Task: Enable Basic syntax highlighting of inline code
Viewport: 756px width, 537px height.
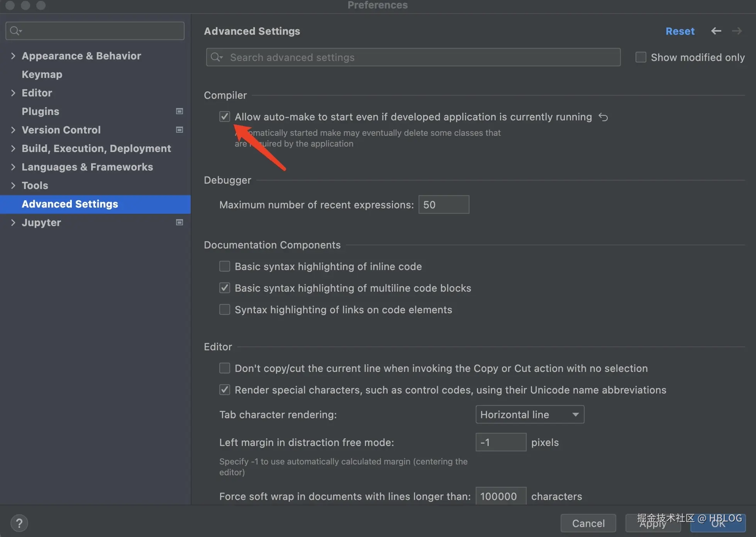Action: point(225,266)
